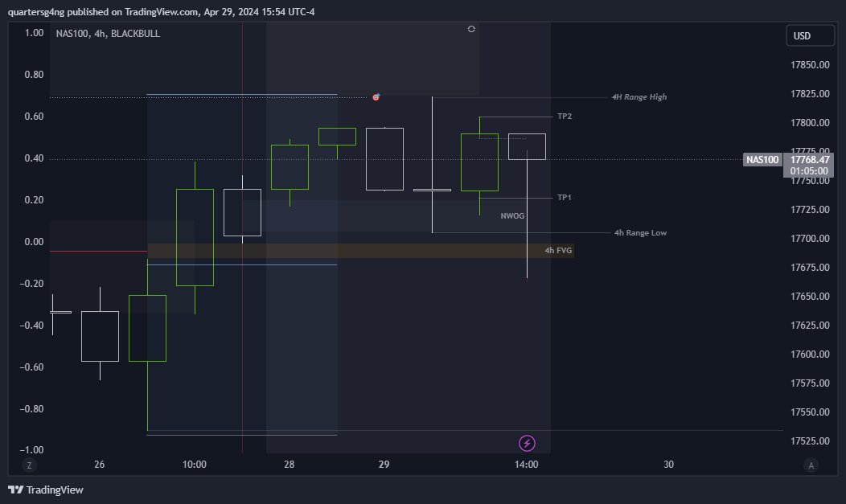Click the TP2 label
Viewport: 846px width, 504px height.
pos(565,117)
